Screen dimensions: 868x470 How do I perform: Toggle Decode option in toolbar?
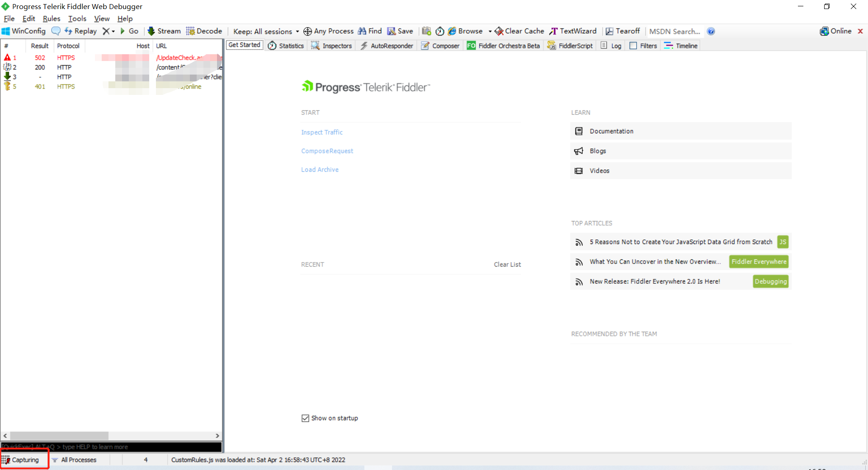coord(204,31)
